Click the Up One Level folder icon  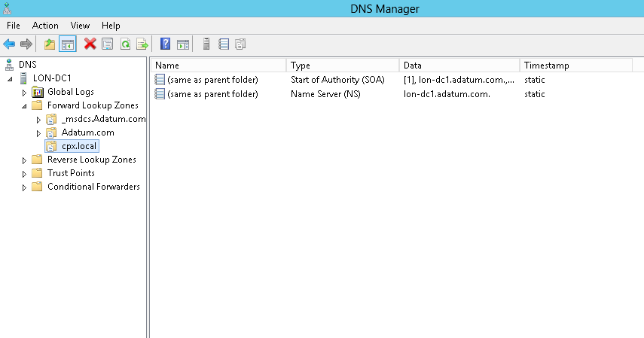tap(50, 44)
